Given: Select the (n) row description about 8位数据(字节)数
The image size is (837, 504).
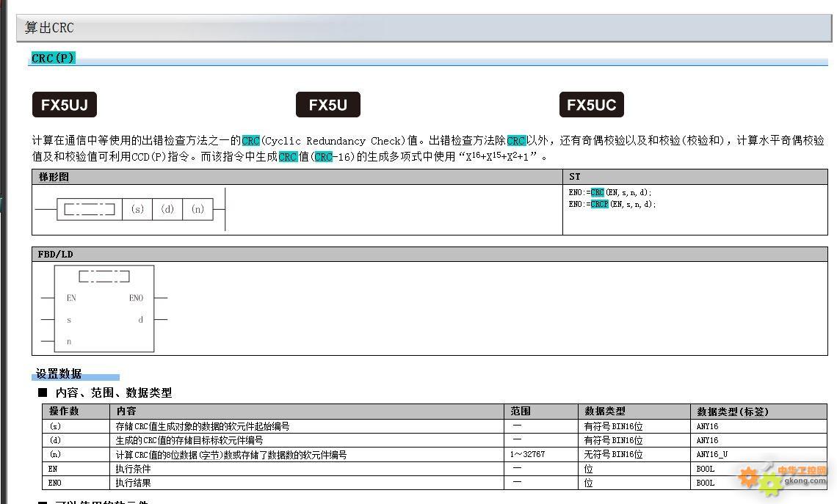Looking at the screenshot, I should 231,455.
